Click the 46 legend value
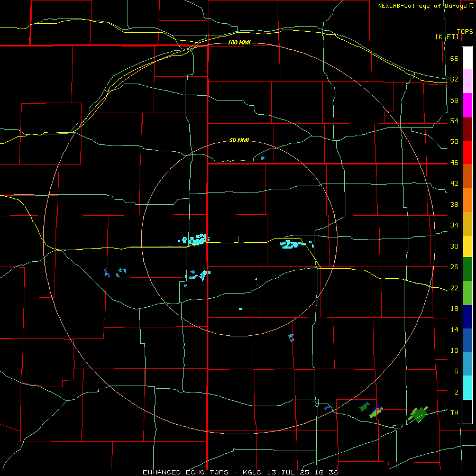The width and height of the screenshot is (476, 476). (454, 163)
